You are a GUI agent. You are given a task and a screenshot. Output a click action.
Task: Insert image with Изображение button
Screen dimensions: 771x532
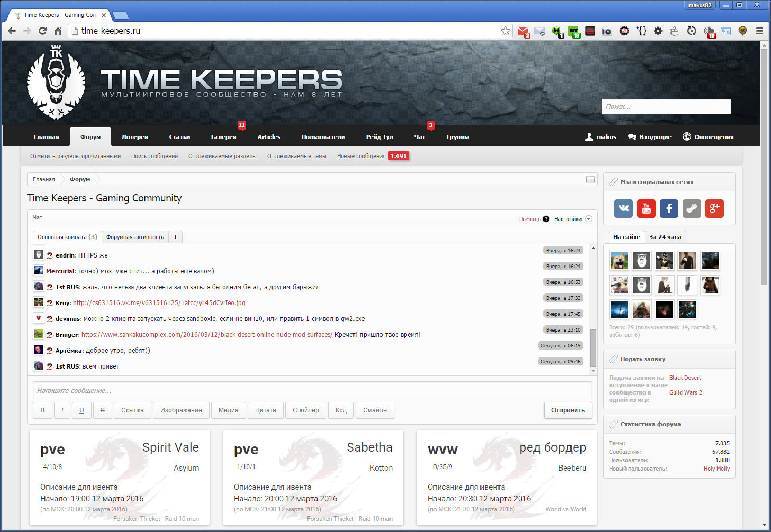(181, 410)
